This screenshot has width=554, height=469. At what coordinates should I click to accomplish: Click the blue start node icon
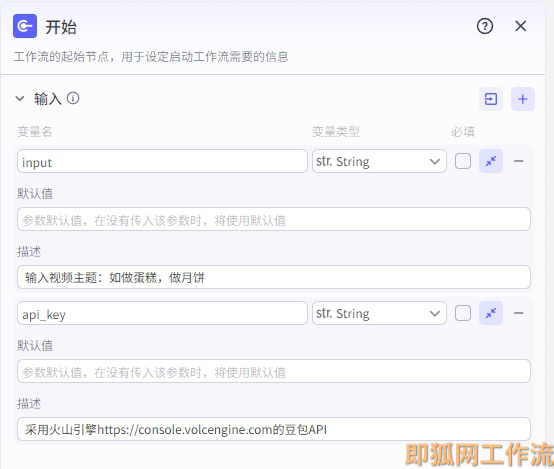[x=25, y=26]
